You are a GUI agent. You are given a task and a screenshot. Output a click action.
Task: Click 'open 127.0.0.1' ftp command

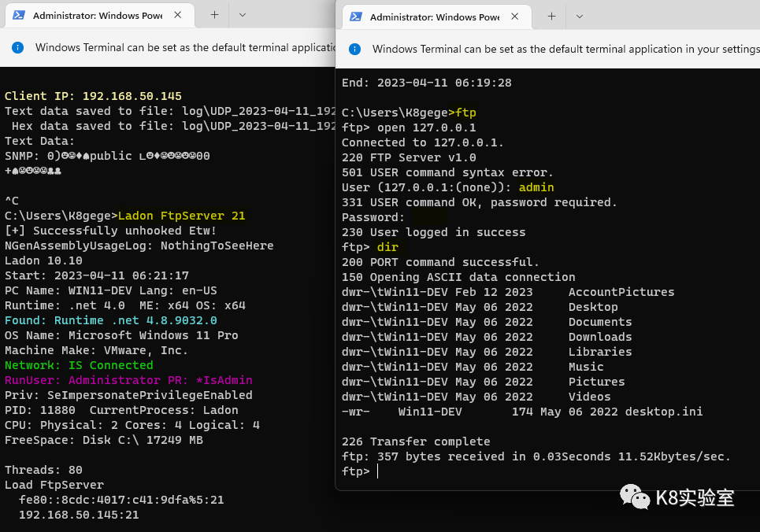click(427, 128)
